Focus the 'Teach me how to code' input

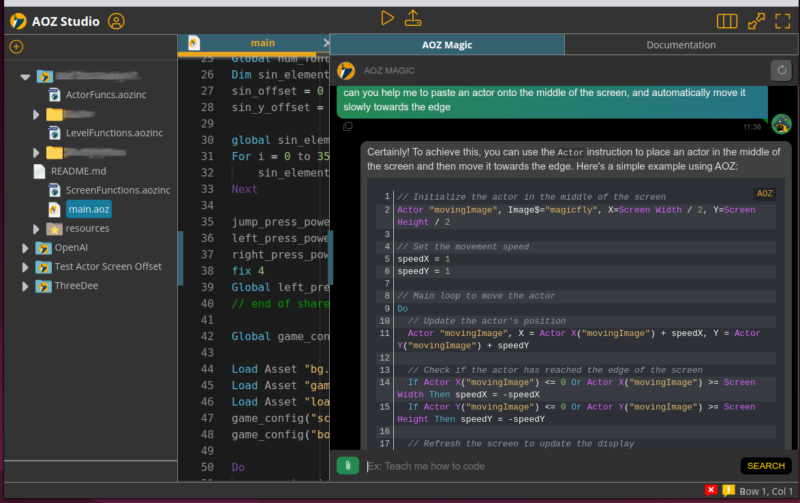551,466
